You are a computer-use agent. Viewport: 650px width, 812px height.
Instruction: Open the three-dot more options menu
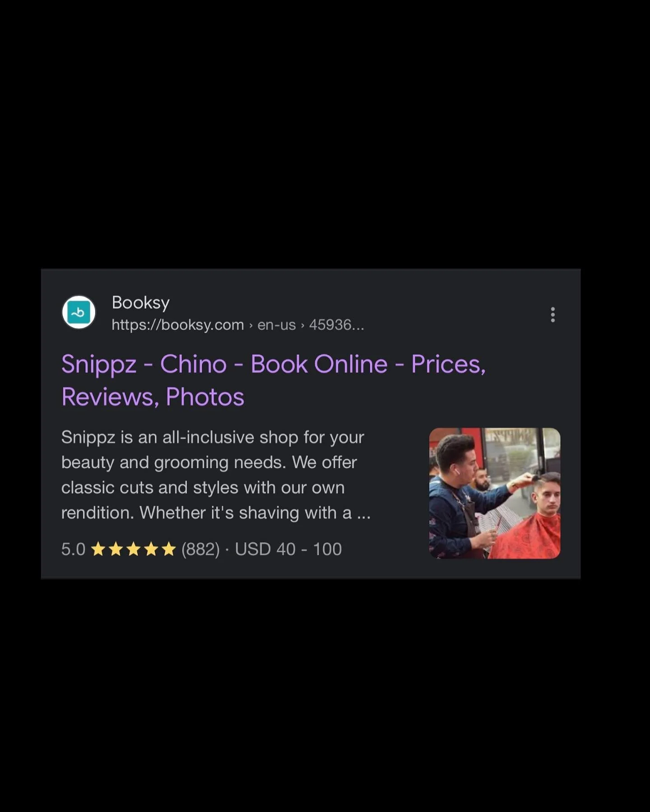point(552,314)
